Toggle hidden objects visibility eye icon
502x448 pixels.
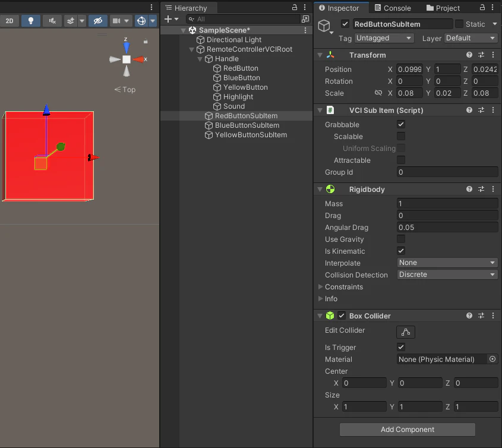click(x=97, y=21)
